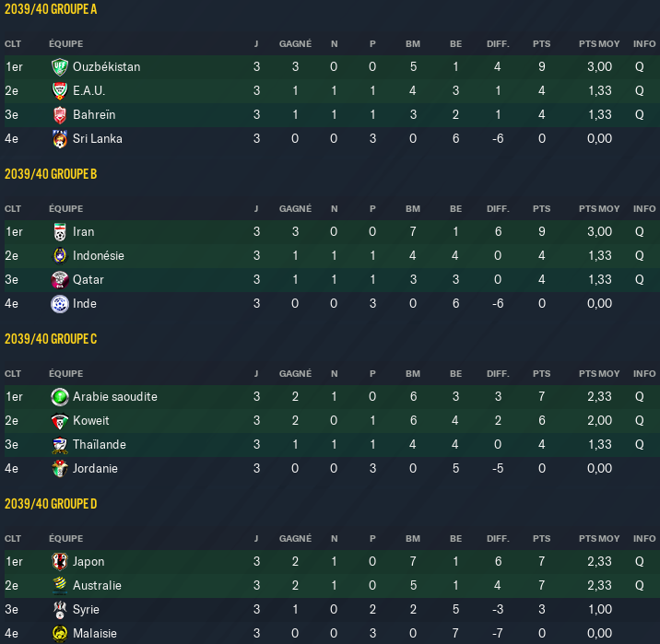Click the Iran federation logo
The image size is (660, 644).
60,232
